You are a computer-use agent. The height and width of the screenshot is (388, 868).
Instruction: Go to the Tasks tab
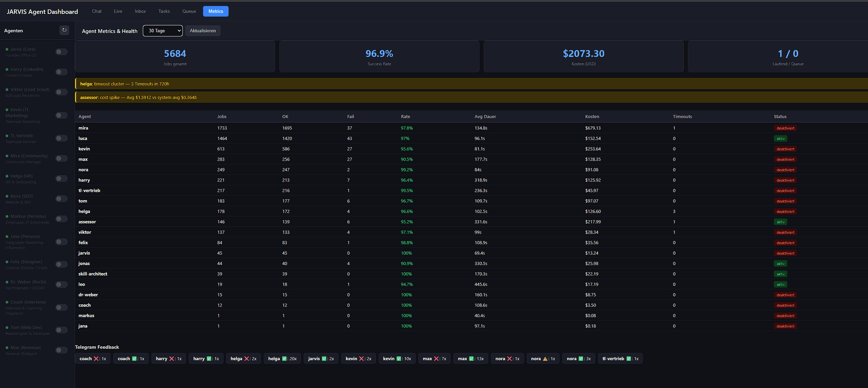[164, 11]
